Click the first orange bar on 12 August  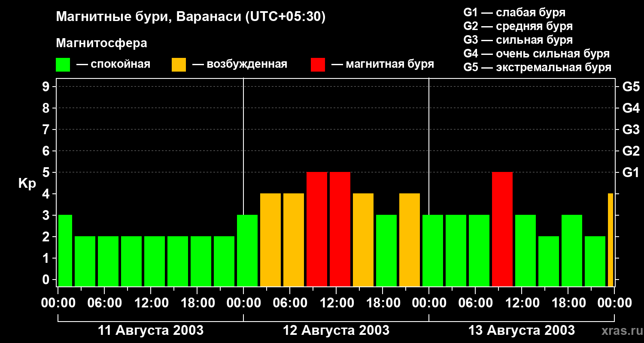click(x=270, y=240)
